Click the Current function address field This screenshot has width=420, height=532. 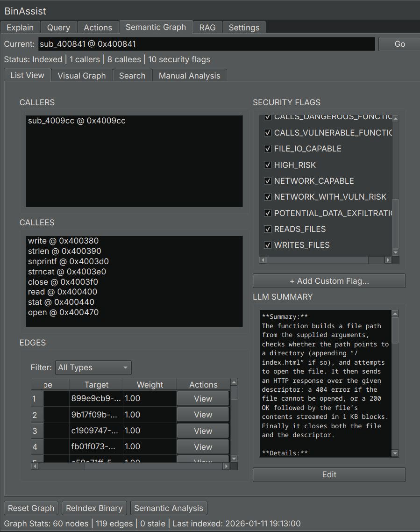coord(206,44)
